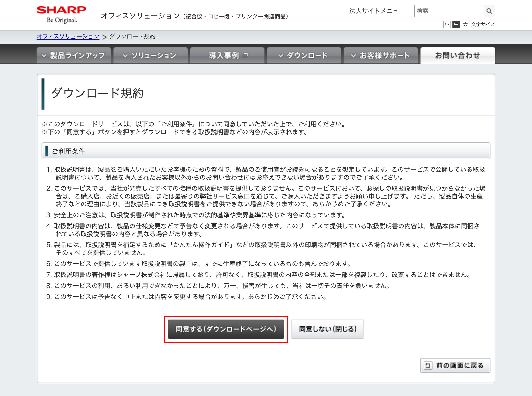Image resolution: width=532 pixels, height=396 pixels.
Task: Set text size to 中
Action: click(456, 25)
